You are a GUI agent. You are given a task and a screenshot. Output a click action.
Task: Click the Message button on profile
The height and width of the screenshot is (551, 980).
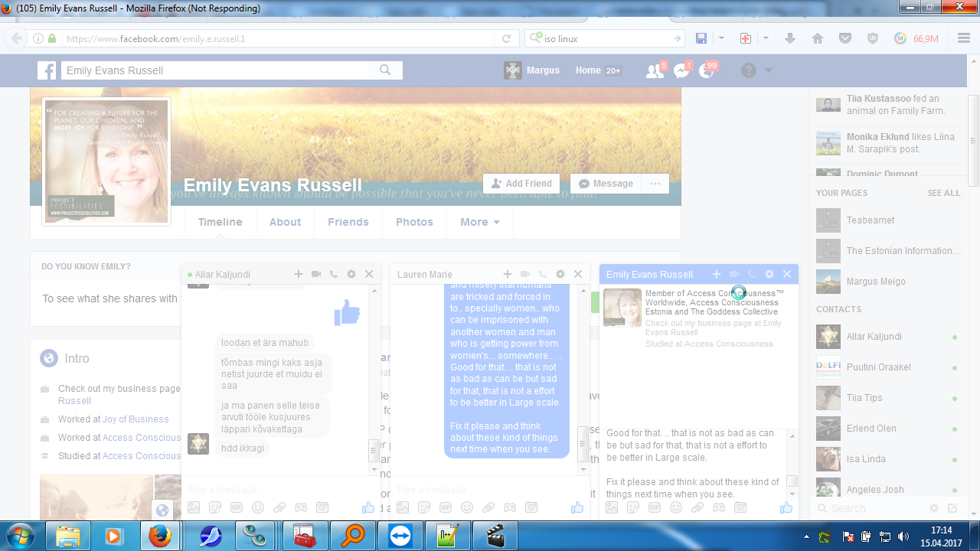pos(606,184)
